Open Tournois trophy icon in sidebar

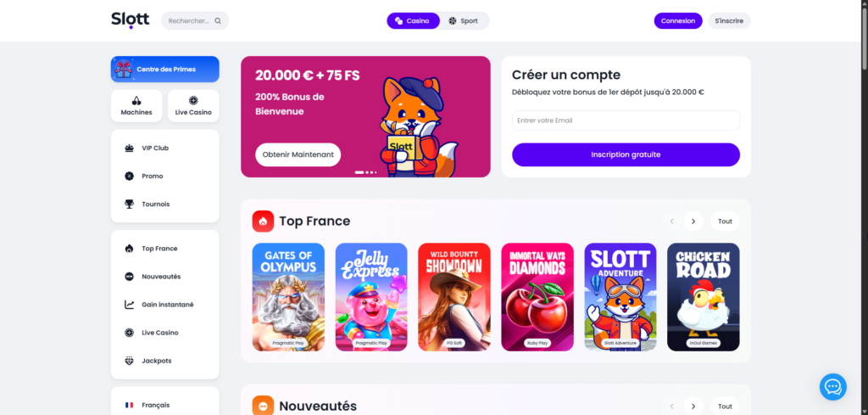[130, 204]
